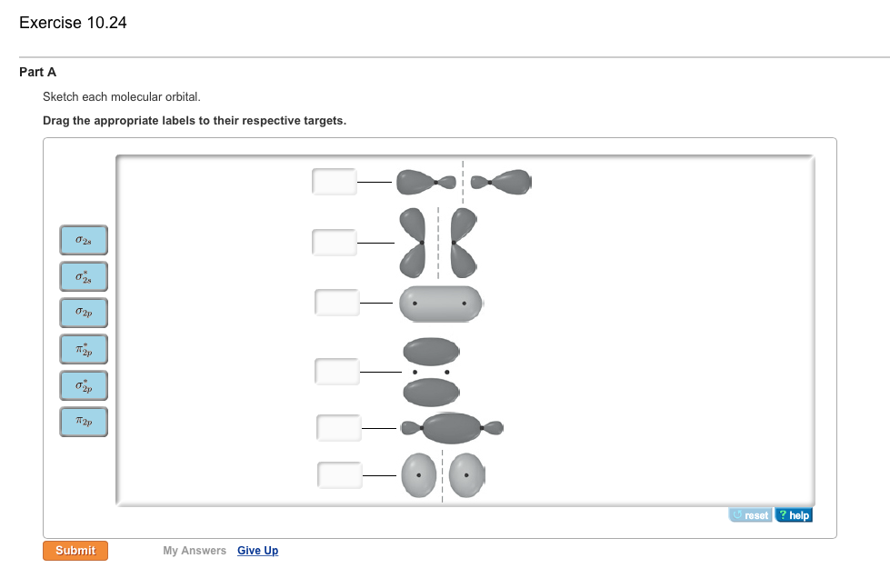Click the sigma 2s label tile
The width and height of the screenshot is (890, 588).
pos(84,241)
